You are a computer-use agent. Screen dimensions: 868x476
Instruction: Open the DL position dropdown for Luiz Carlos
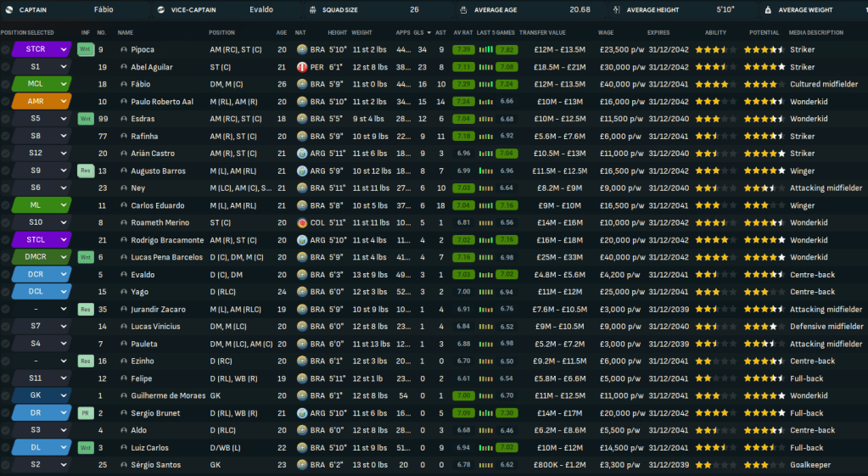tap(63, 447)
